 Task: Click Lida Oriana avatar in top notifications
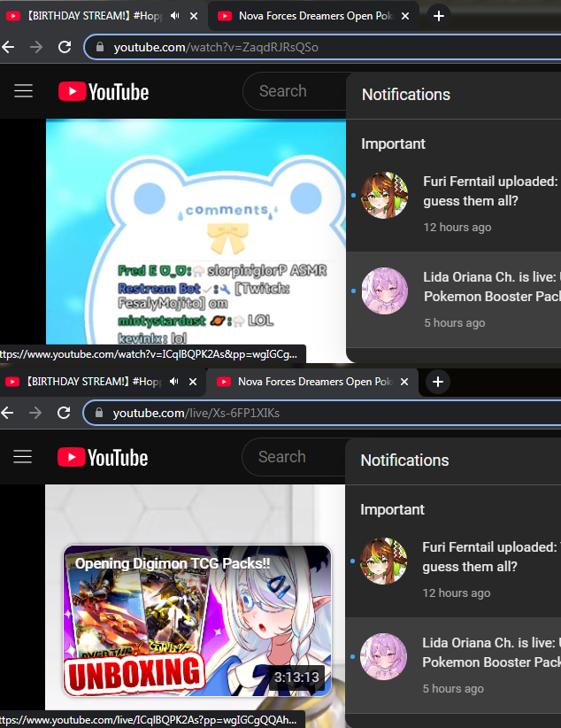click(x=385, y=291)
